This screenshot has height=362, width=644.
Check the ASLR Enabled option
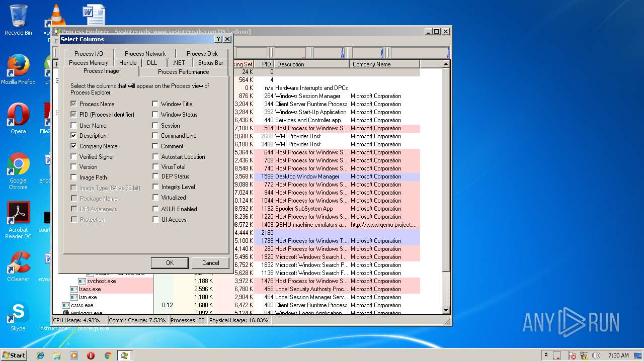155,209
